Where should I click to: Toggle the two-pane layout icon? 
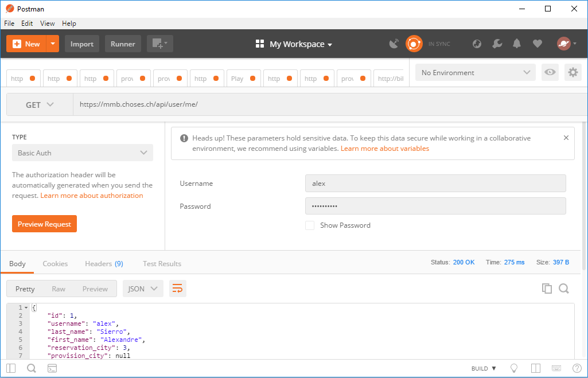coord(535,368)
